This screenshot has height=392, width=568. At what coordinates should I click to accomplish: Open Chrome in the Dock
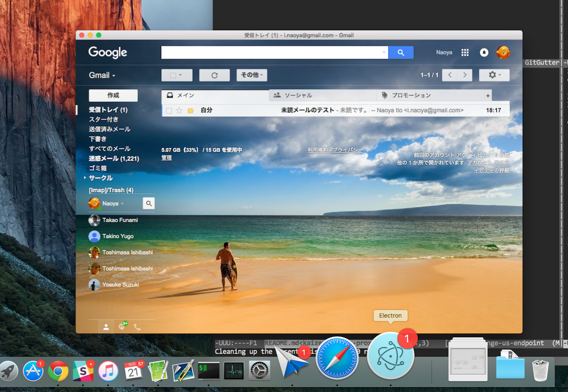pos(58,371)
